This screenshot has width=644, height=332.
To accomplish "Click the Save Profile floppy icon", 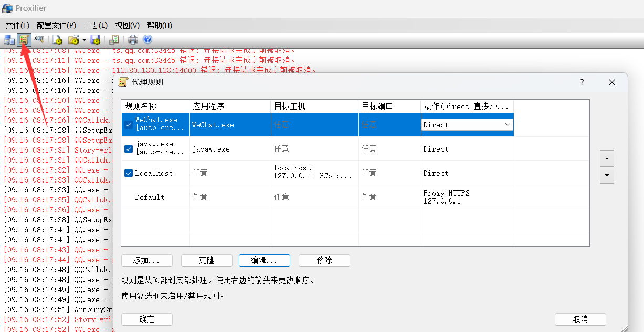I will [x=95, y=39].
